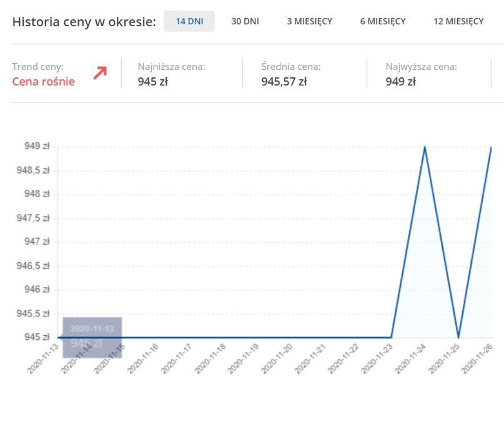
Task: Select the 12 MIESIĘCY period tab
Action: click(x=458, y=21)
